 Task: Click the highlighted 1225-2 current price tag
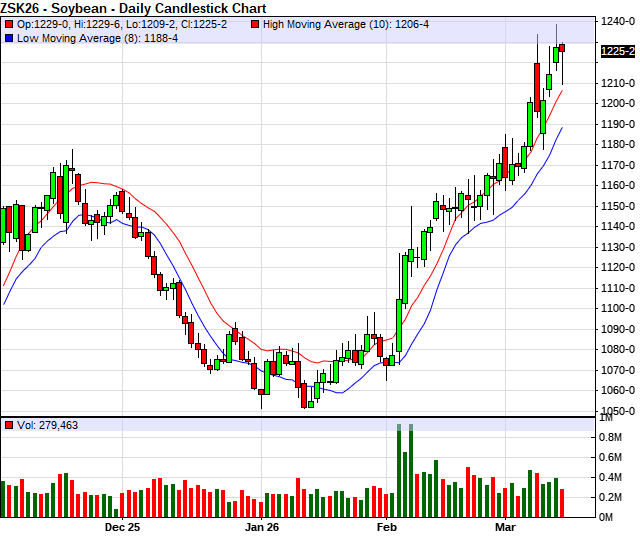[x=618, y=51]
